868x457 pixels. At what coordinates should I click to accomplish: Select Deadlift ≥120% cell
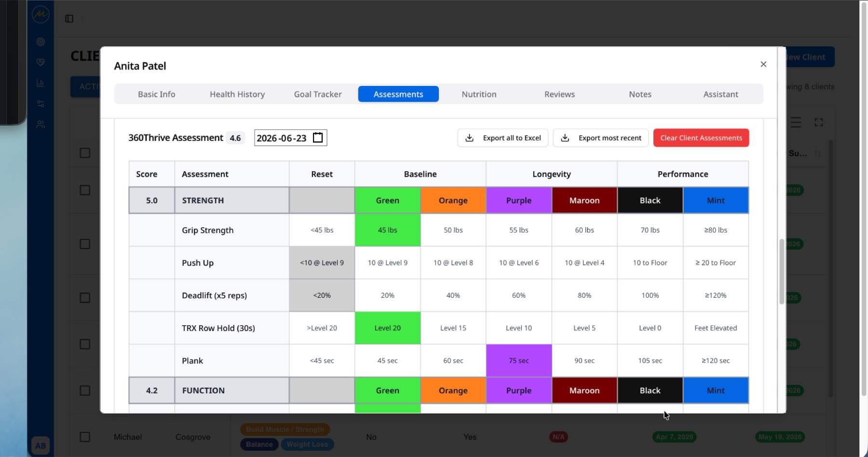[716, 295]
